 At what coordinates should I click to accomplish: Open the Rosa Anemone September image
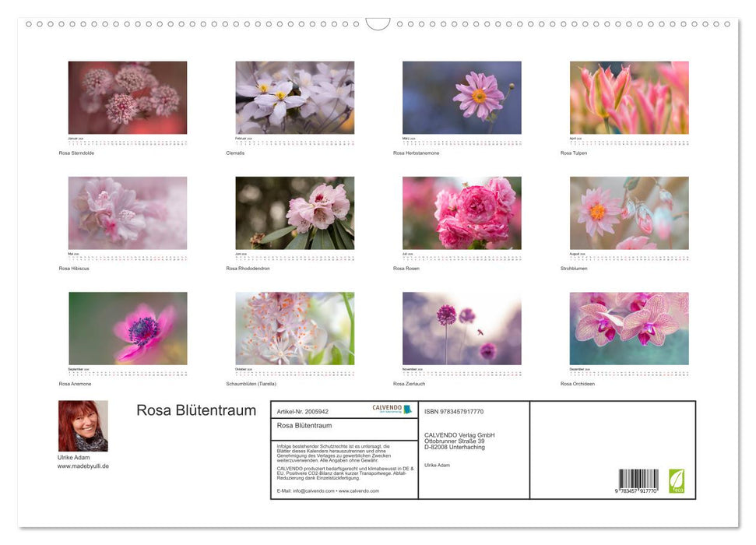click(127, 327)
